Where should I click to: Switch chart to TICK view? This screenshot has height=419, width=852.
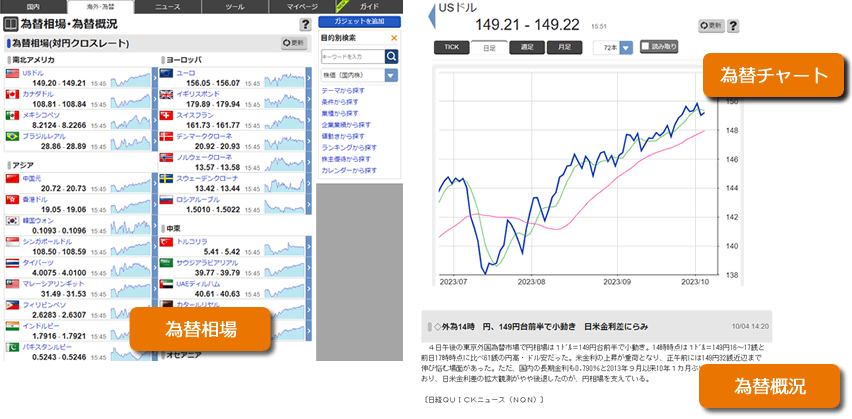point(449,47)
